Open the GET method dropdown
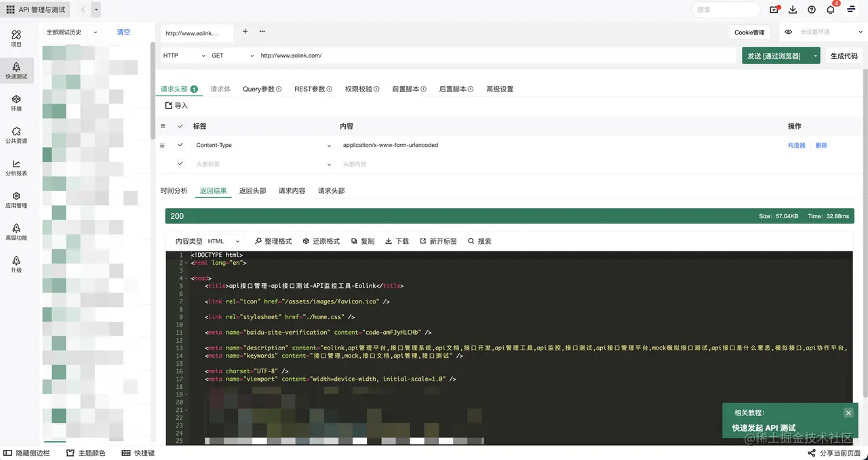868x460 pixels. (x=233, y=56)
